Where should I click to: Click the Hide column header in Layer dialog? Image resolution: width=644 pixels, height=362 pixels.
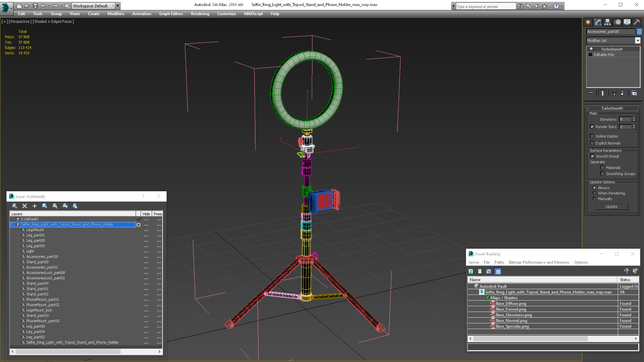pyautogui.click(x=146, y=214)
